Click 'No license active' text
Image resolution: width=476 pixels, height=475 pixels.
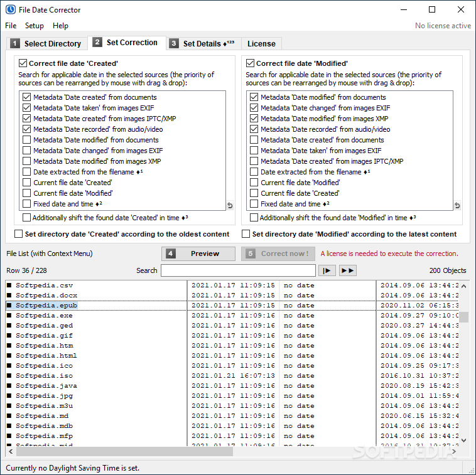(x=443, y=26)
